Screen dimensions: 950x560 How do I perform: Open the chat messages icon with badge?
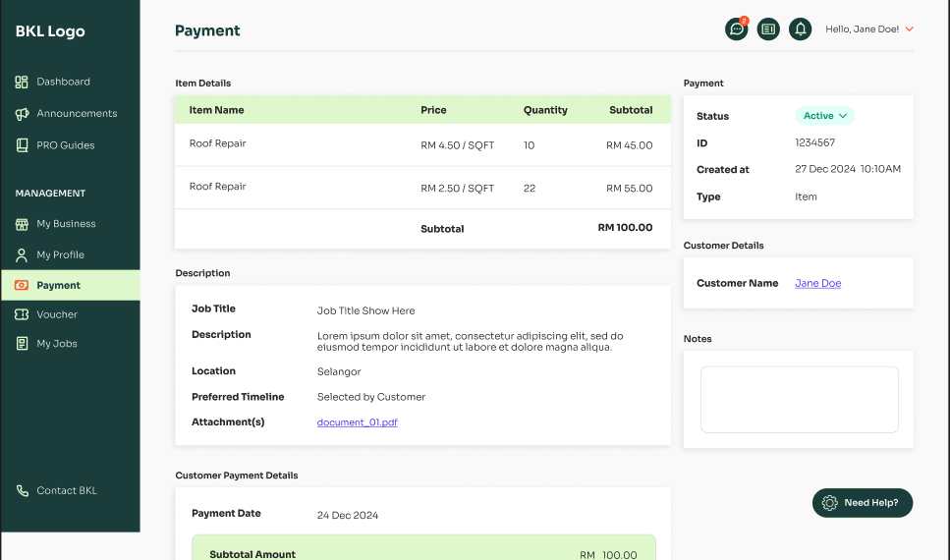tap(736, 29)
